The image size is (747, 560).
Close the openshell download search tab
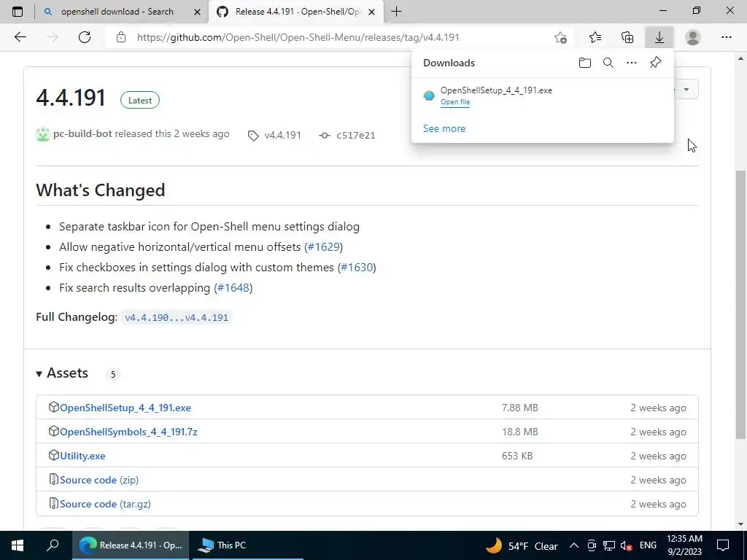click(x=197, y=12)
